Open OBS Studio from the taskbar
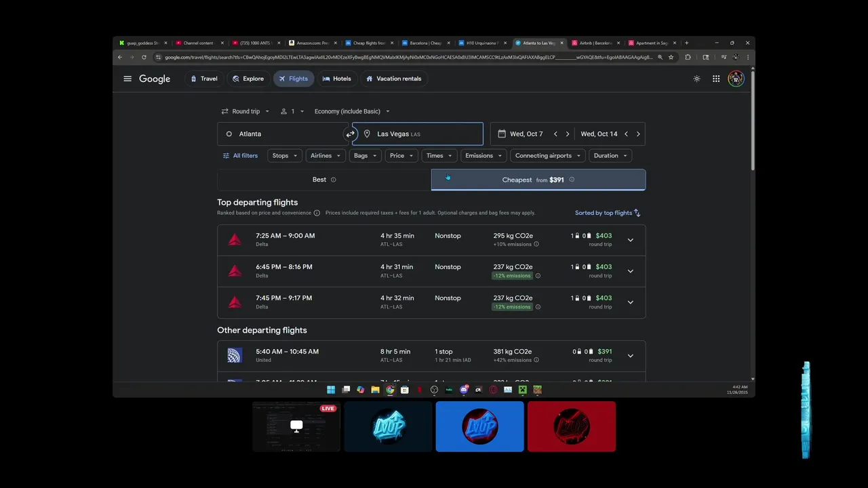Screen dimensions: 868x488 434,390
